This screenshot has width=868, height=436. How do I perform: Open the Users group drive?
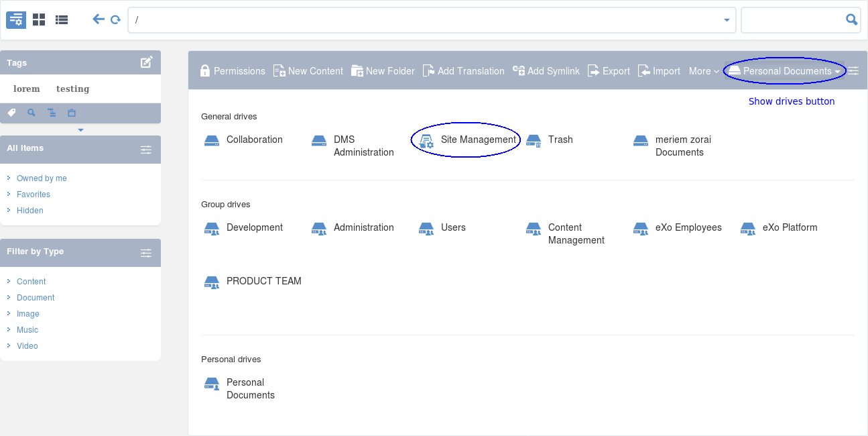pyautogui.click(x=442, y=228)
